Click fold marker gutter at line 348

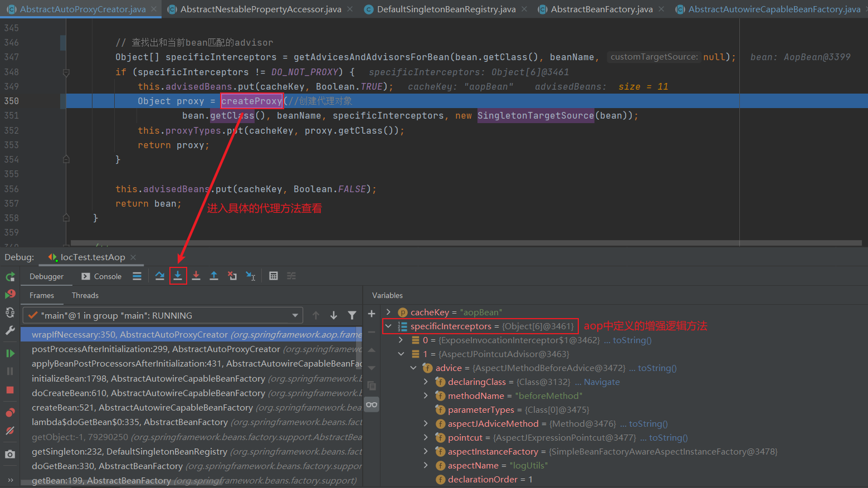coord(66,72)
